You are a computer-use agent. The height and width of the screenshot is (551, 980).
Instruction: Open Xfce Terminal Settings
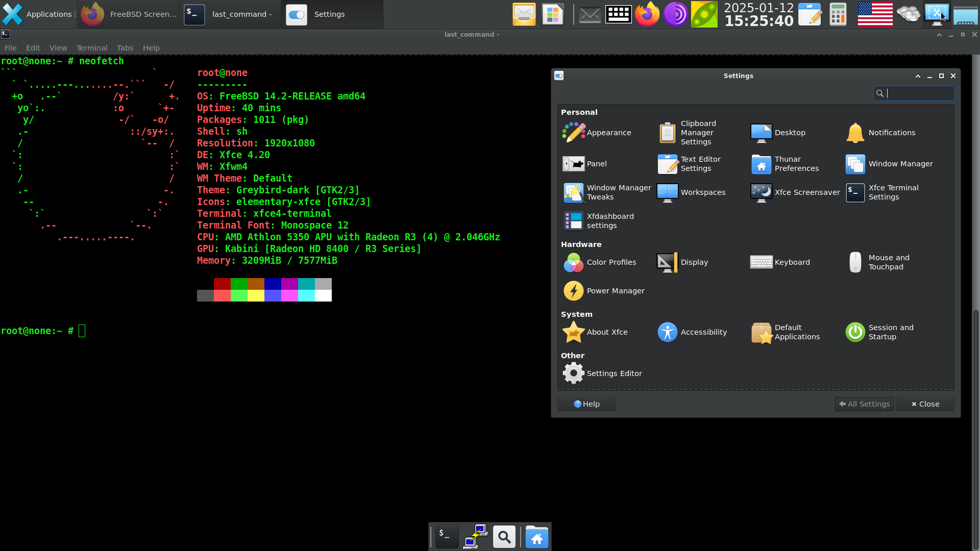pos(882,192)
